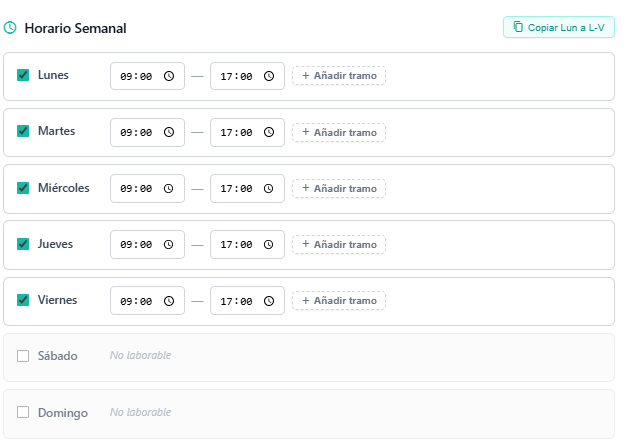Click the Miércoles 09:00 start field

[x=147, y=188]
